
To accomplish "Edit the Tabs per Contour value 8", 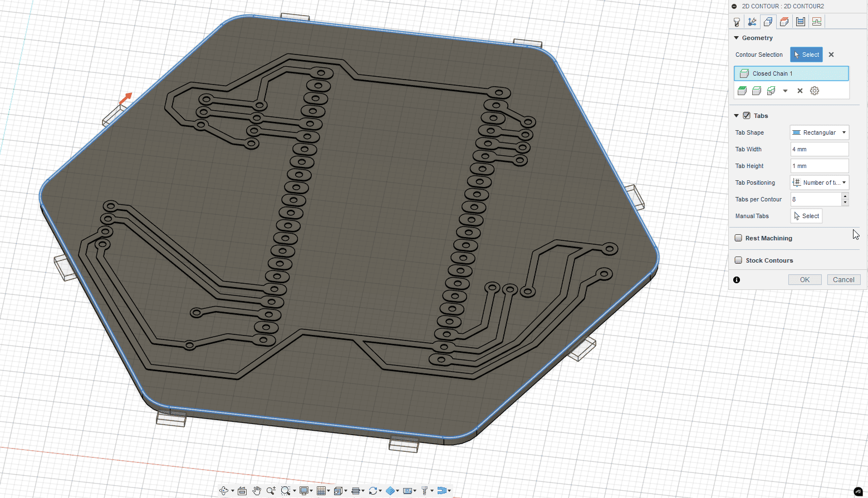I will point(816,199).
